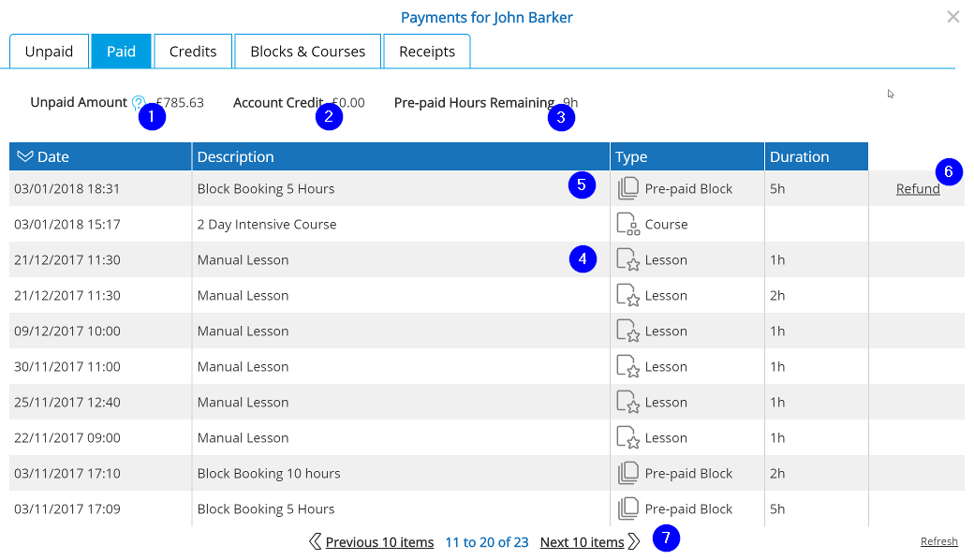Image resolution: width=974 pixels, height=560 pixels.
Task: Click the 'Course' type label
Action: click(x=666, y=224)
